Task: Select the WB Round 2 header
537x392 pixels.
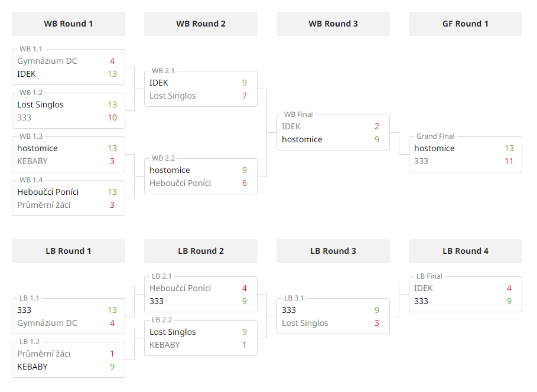Action: 201,24
